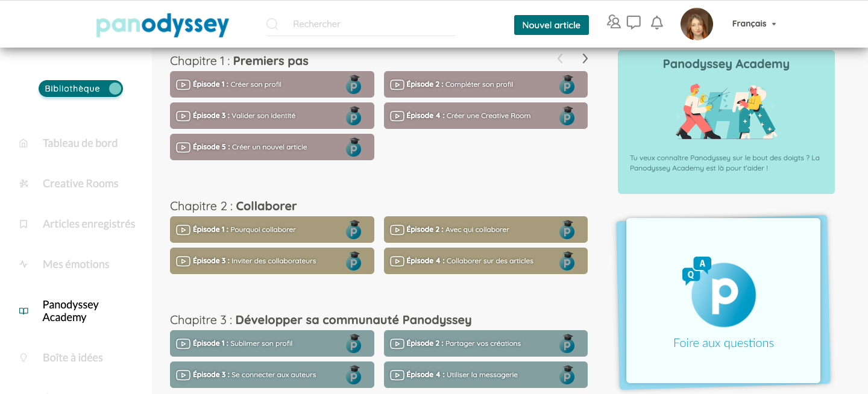Click the Panodyssey Academy card title

(726, 64)
